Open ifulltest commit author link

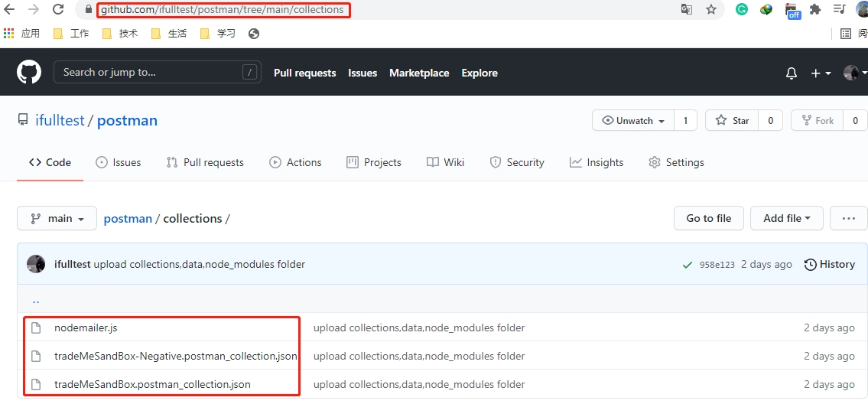(73, 264)
